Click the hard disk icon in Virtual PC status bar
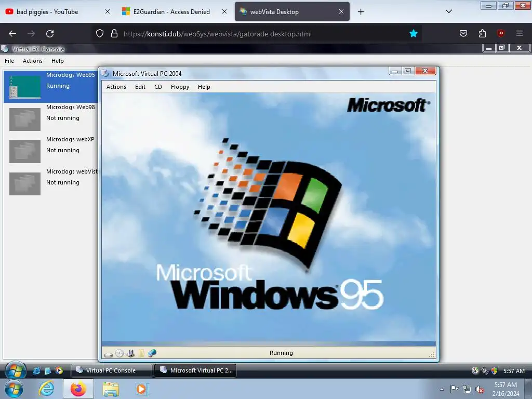The image size is (532, 399). tap(109, 354)
